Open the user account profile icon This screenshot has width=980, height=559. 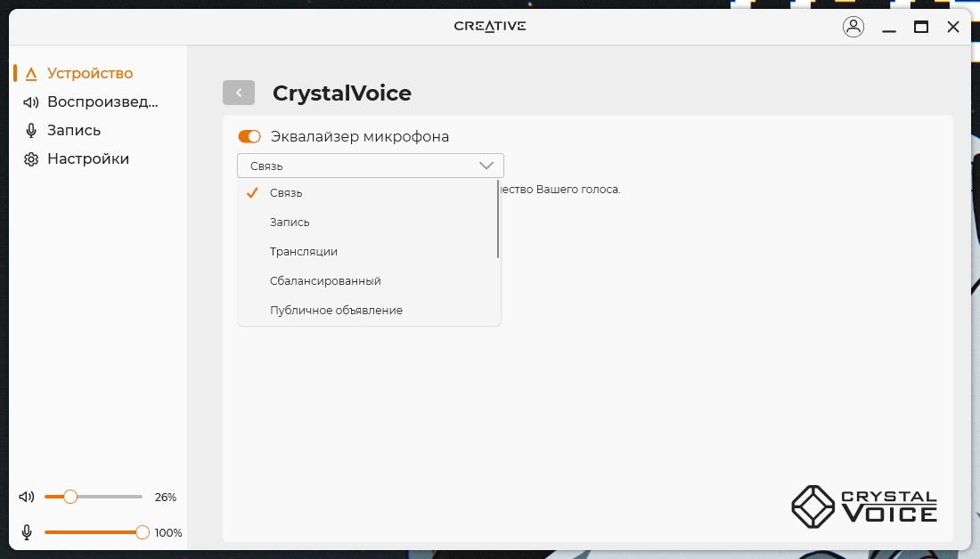(x=853, y=26)
